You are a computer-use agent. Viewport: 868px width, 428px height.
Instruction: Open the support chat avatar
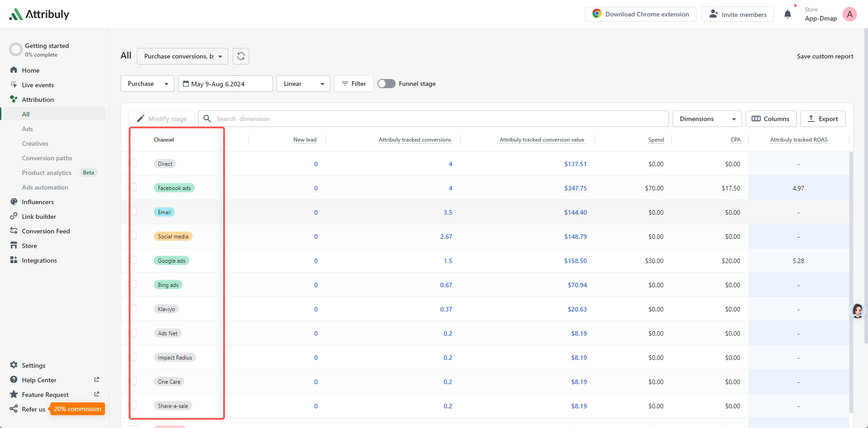point(858,311)
